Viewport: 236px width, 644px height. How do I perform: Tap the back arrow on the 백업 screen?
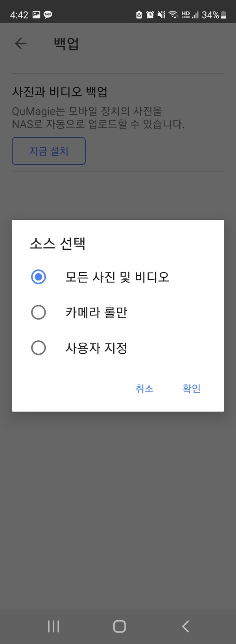pos(20,43)
